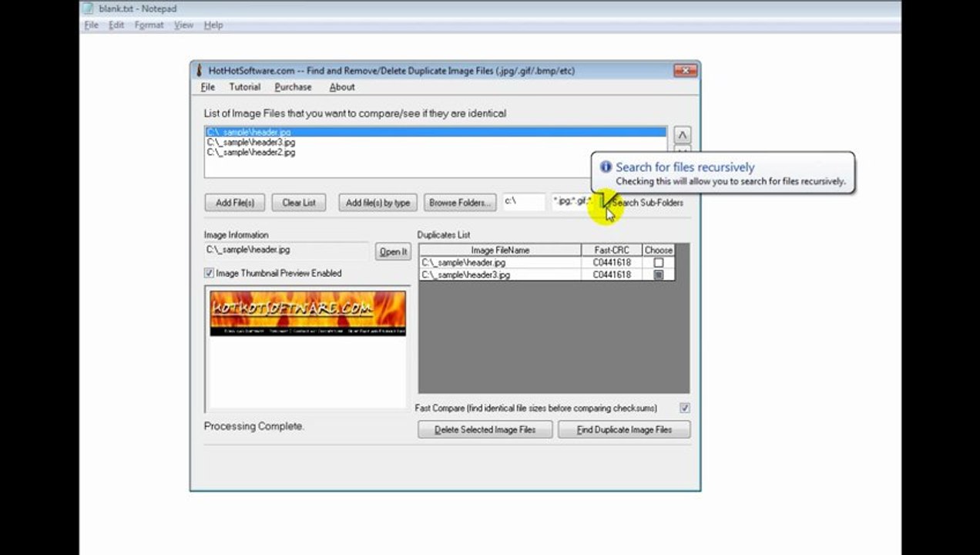
Task: Open Notepad's Help menu
Action: point(213,25)
